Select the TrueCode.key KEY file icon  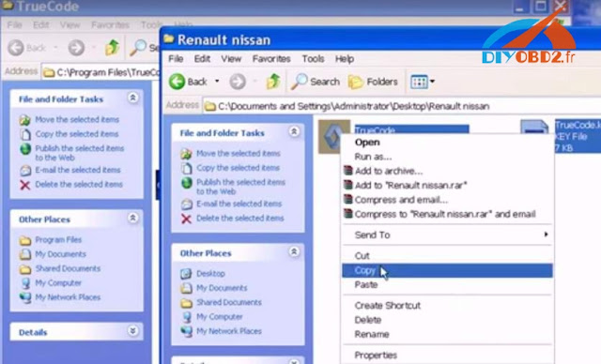[534, 128]
